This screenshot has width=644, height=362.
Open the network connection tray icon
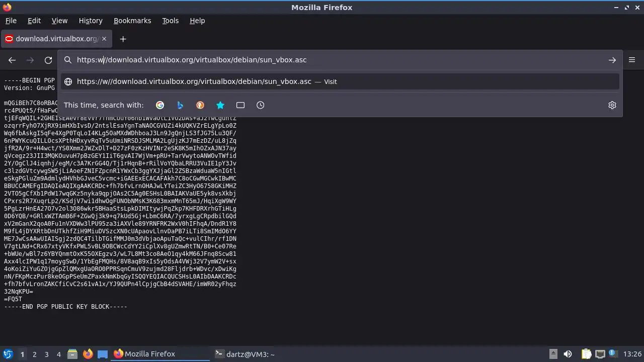[x=600, y=354]
